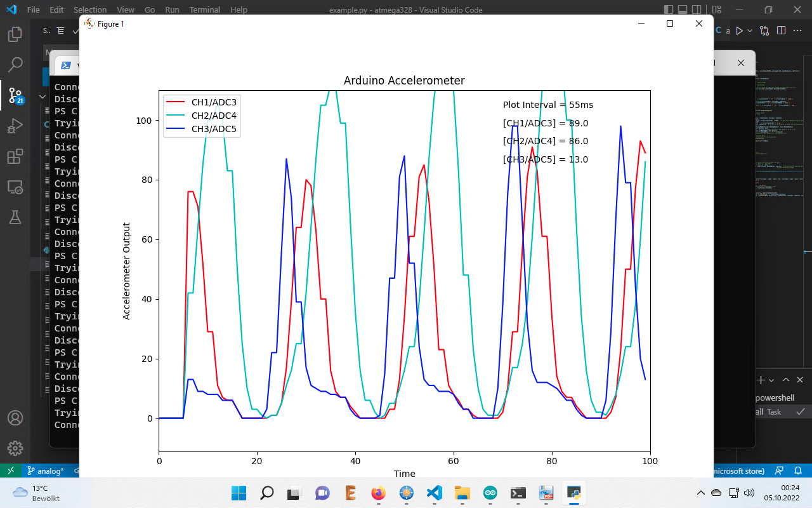Open the File menu
The image size is (812, 508).
click(x=34, y=10)
